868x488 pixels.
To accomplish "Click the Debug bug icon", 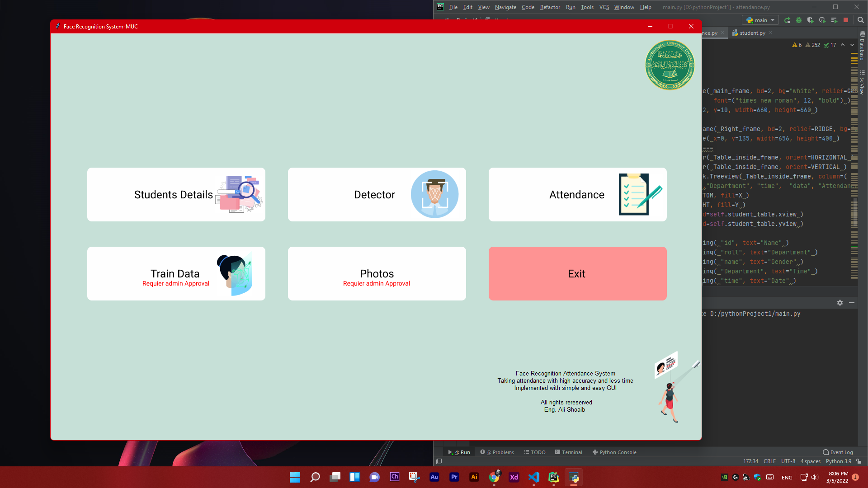I will (799, 20).
